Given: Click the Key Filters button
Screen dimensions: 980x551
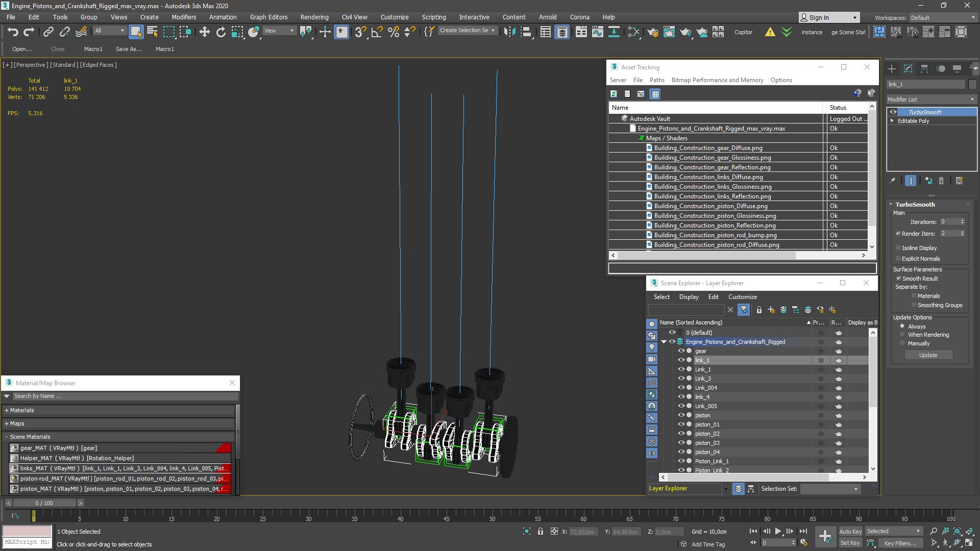Looking at the screenshot, I should (900, 543).
